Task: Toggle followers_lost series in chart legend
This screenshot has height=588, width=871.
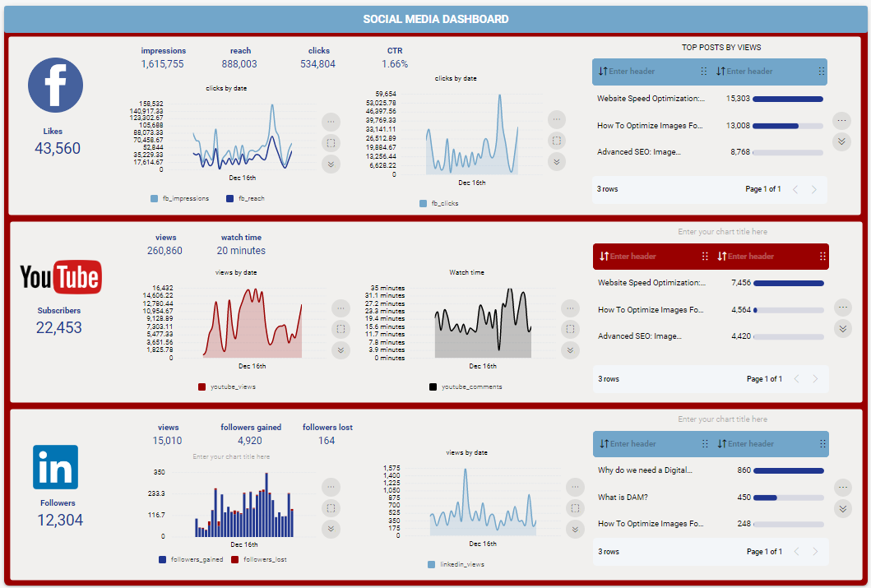Action: click(x=259, y=559)
